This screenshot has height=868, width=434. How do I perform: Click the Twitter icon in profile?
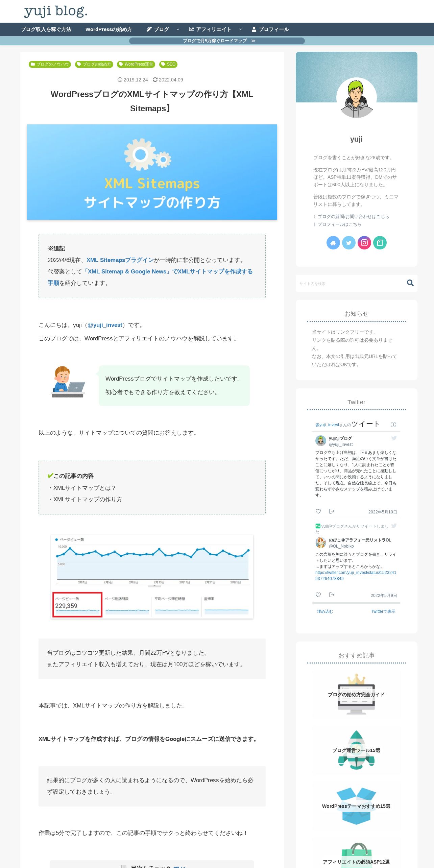pyautogui.click(x=349, y=243)
